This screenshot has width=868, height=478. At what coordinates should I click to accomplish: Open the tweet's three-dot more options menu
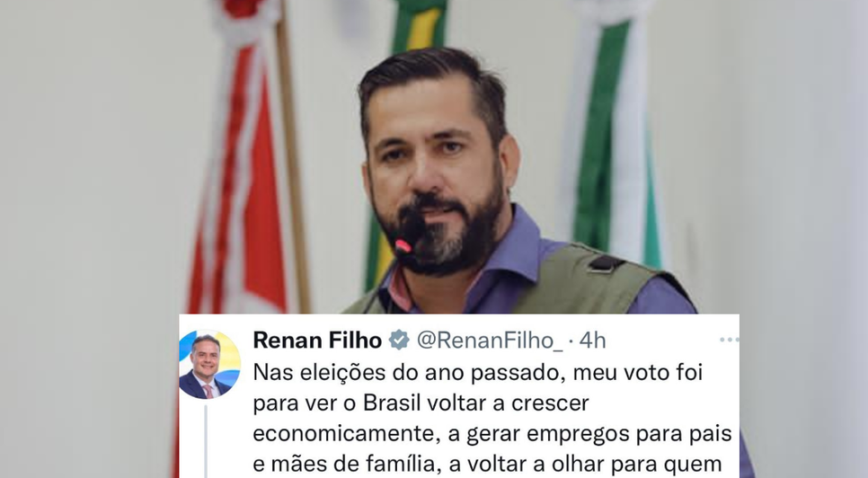click(x=729, y=340)
